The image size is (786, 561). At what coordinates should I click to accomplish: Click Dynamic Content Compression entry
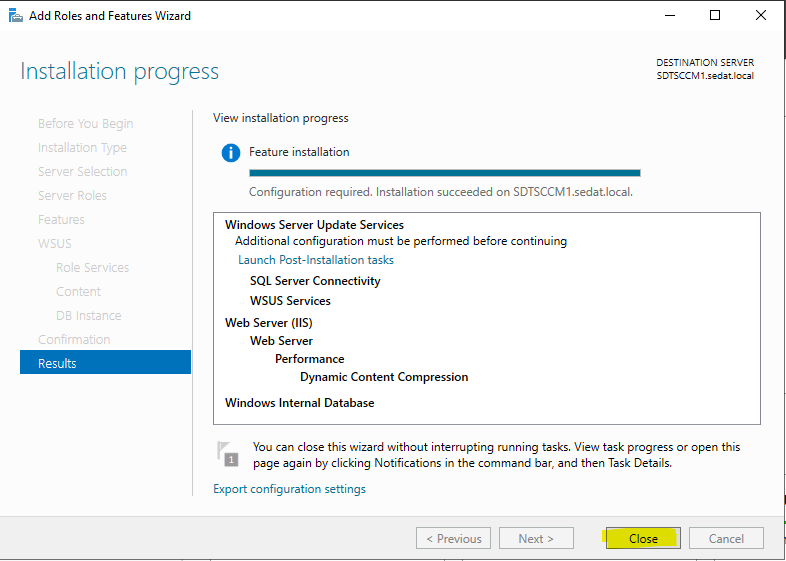pyautogui.click(x=384, y=377)
